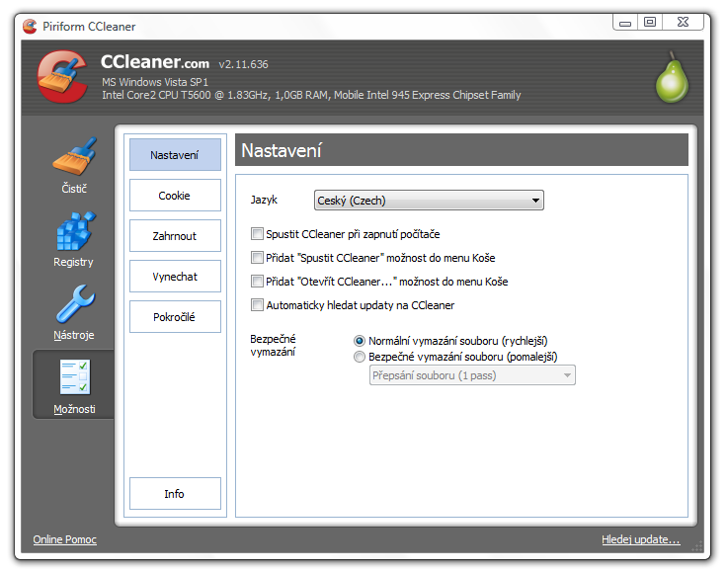
Task: Switch to the Pokročilé tab
Action: (175, 316)
